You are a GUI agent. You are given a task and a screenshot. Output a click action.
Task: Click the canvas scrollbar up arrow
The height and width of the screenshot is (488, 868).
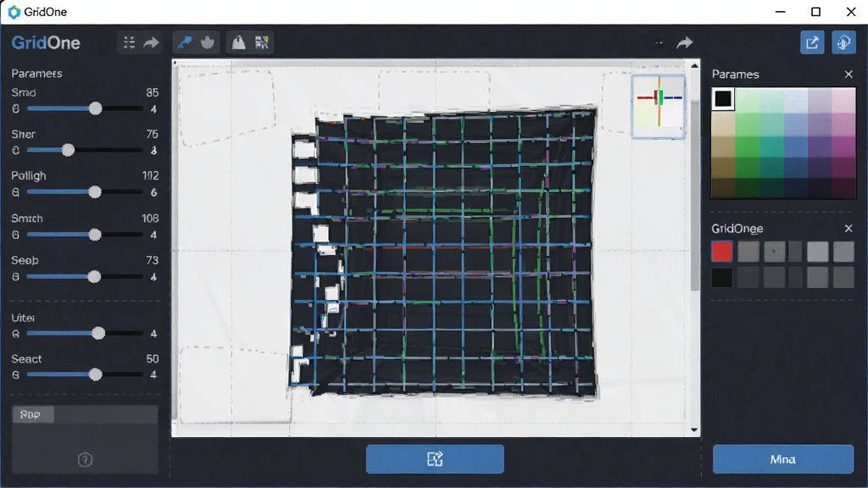click(694, 65)
